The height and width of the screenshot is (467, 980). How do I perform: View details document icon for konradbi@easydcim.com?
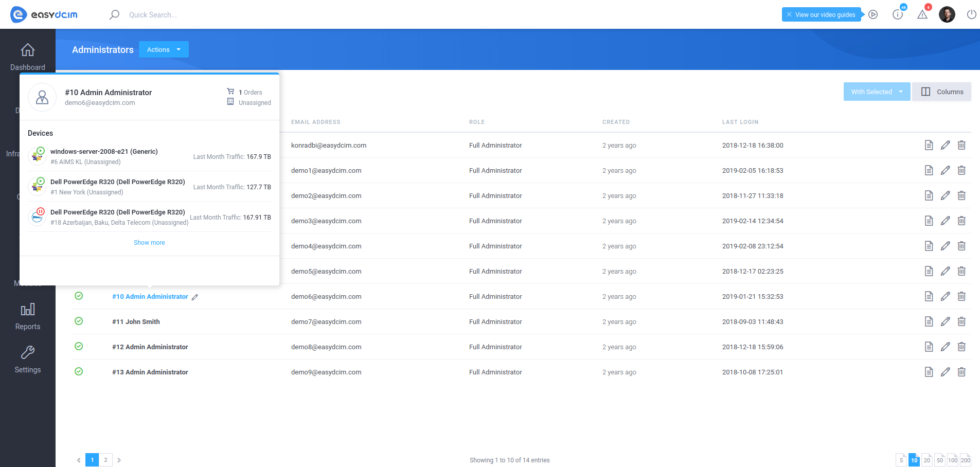929,145
